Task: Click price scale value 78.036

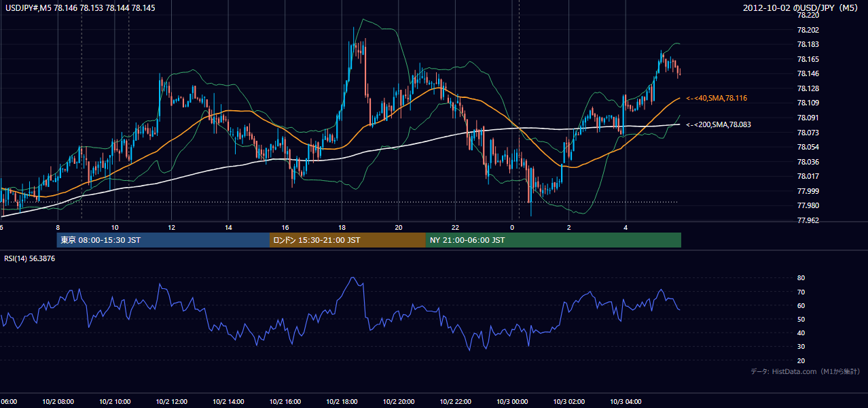Action: pyautogui.click(x=808, y=162)
